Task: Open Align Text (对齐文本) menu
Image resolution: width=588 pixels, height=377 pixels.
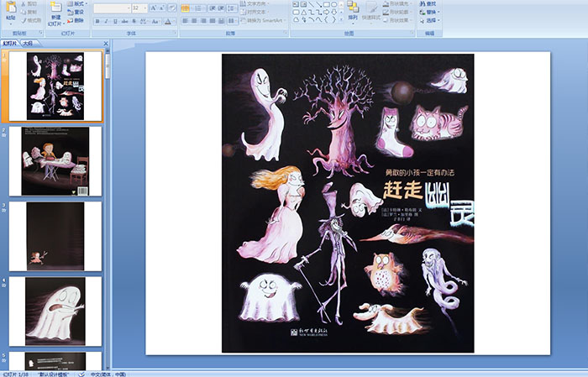Action: point(255,12)
